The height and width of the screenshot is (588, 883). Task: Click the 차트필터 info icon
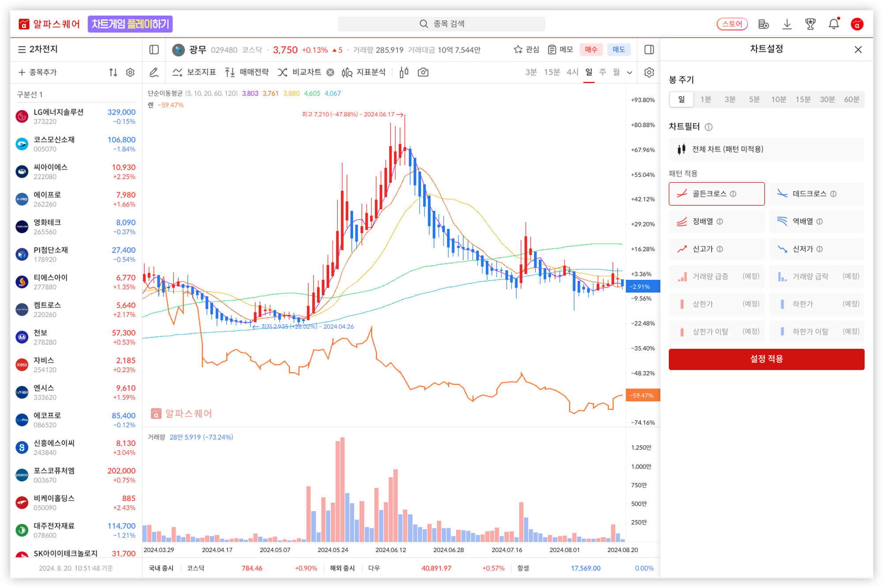(709, 127)
